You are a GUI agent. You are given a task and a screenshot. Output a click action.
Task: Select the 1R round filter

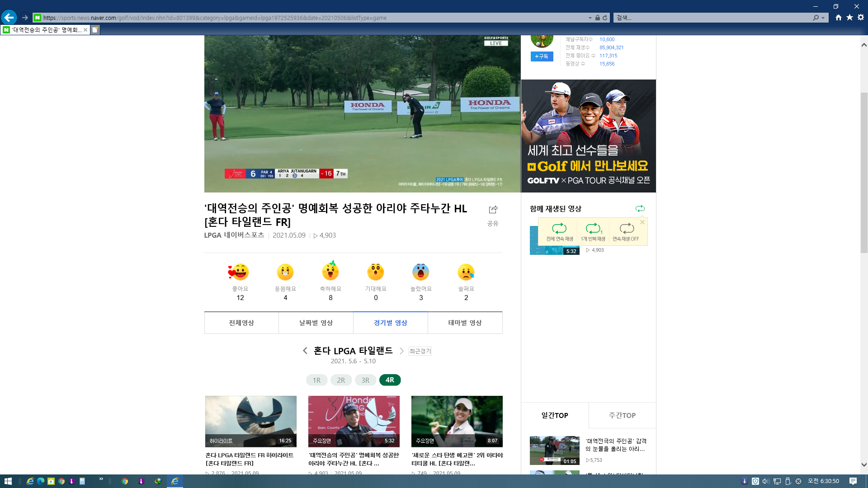(316, 380)
